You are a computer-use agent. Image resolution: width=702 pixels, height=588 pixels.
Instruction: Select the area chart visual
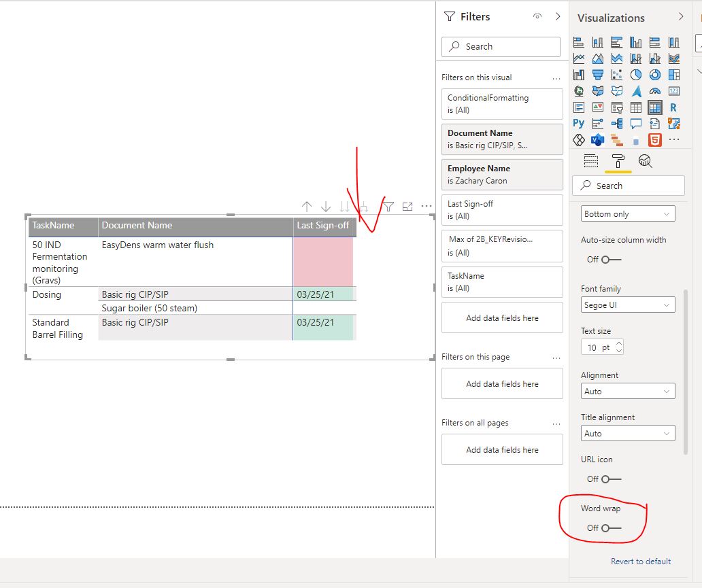(x=598, y=58)
